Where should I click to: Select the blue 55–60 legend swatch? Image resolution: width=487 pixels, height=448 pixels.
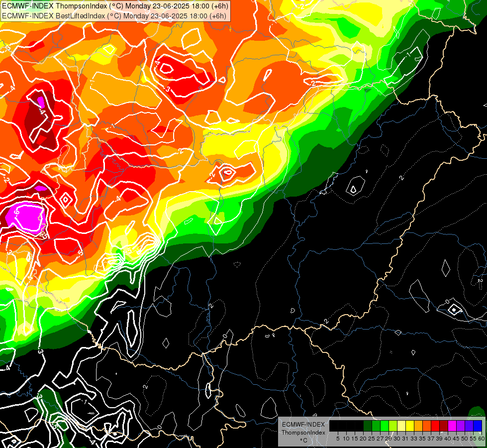[478, 426]
